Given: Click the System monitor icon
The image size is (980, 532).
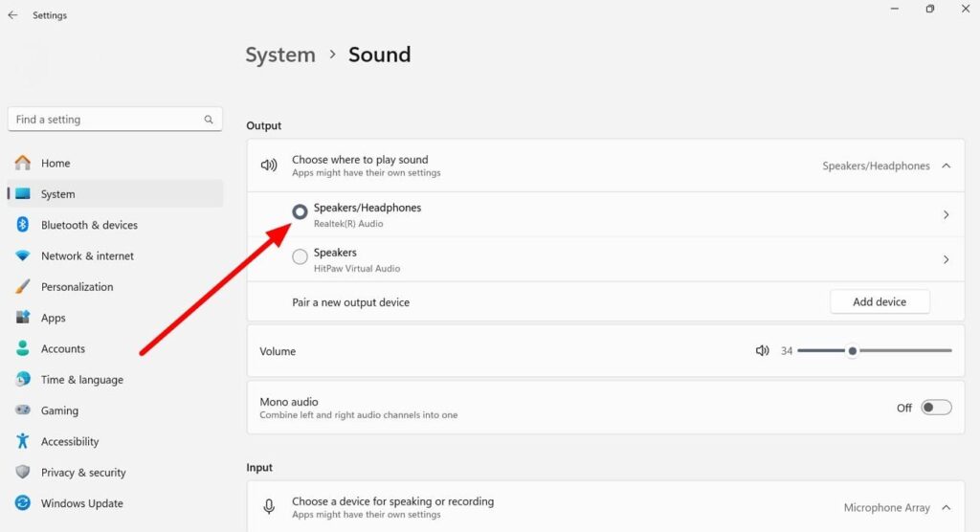Looking at the screenshot, I should (x=23, y=194).
